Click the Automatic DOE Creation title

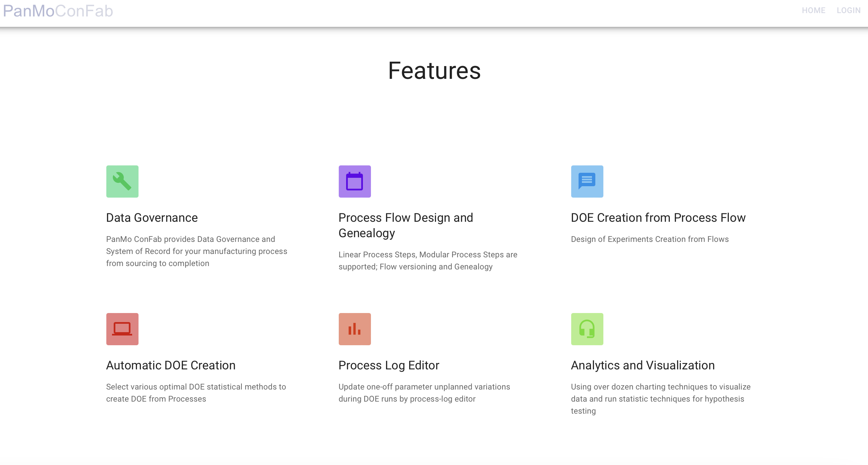[171, 365]
